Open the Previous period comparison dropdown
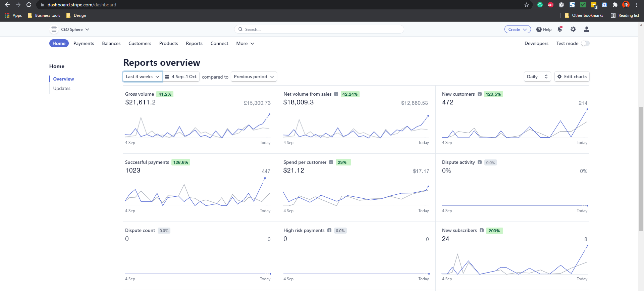This screenshot has height=291, width=644. click(254, 77)
